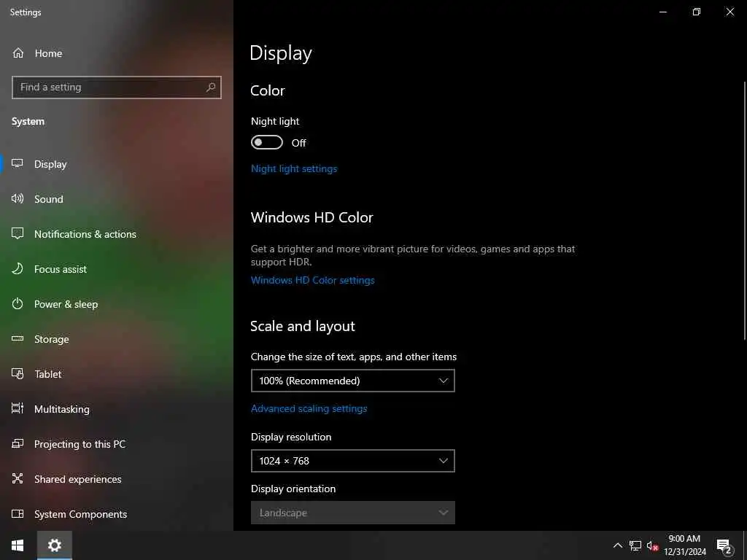Image resolution: width=747 pixels, height=560 pixels.
Task: Open the Windows Start menu
Action: (x=18, y=545)
